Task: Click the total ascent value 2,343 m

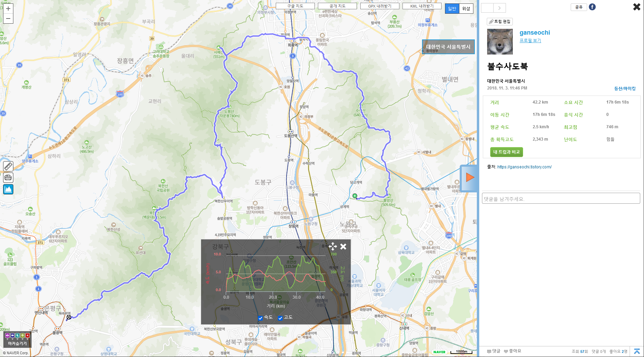Action: pos(540,139)
